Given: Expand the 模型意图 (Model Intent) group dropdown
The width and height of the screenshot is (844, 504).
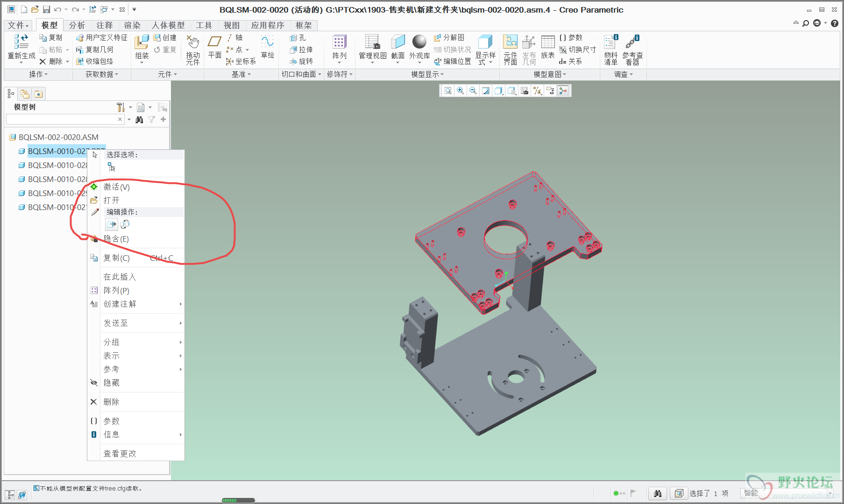Looking at the screenshot, I should point(550,74).
